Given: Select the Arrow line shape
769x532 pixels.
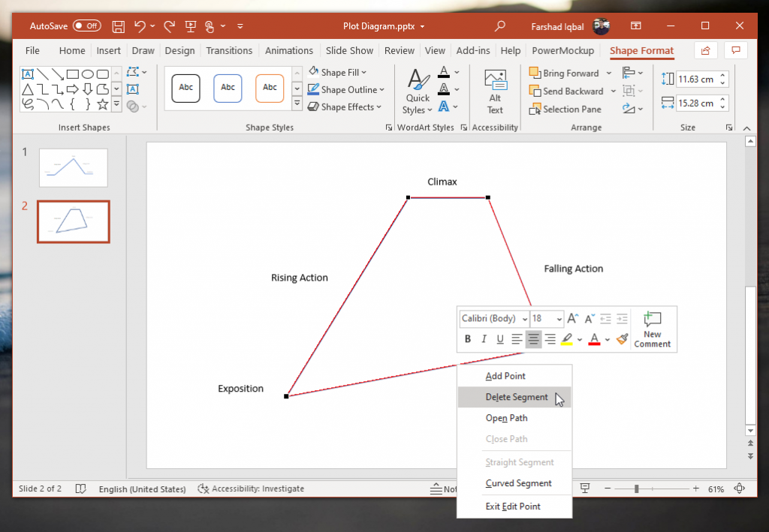Looking at the screenshot, I should [59, 74].
